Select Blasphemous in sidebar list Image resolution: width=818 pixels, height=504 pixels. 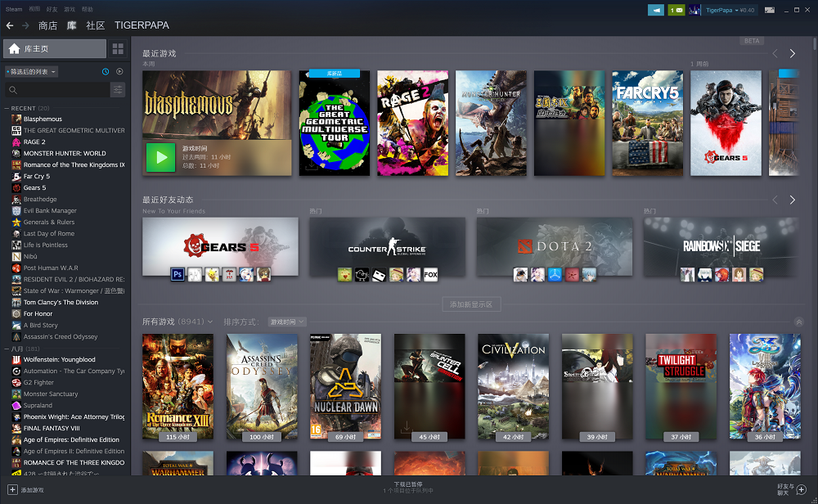click(x=43, y=119)
